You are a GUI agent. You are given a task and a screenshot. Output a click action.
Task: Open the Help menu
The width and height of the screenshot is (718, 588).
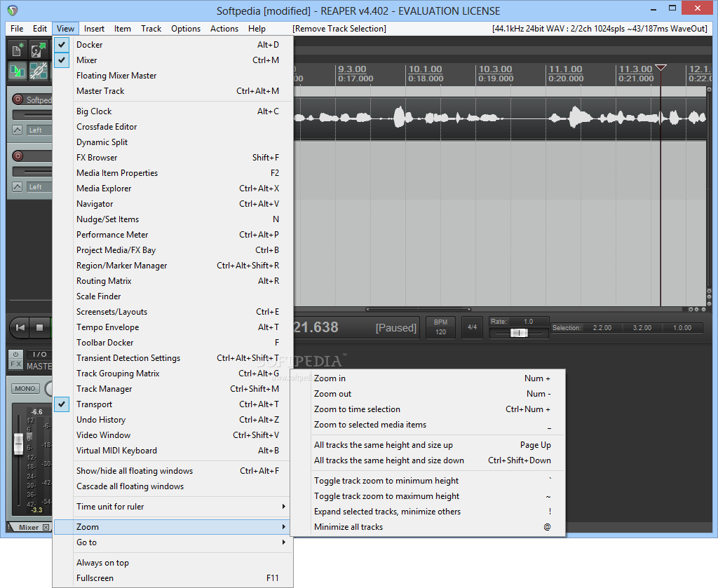click(257, 28)
